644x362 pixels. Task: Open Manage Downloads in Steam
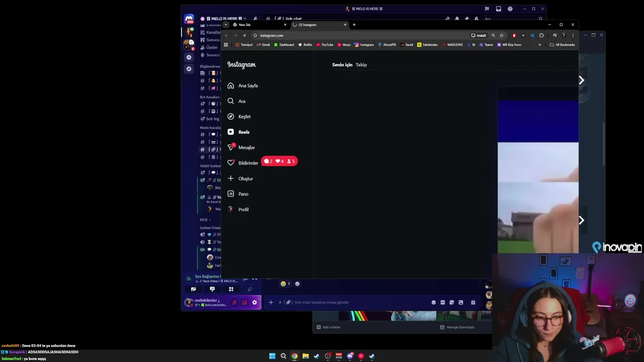tap(457, 327)
